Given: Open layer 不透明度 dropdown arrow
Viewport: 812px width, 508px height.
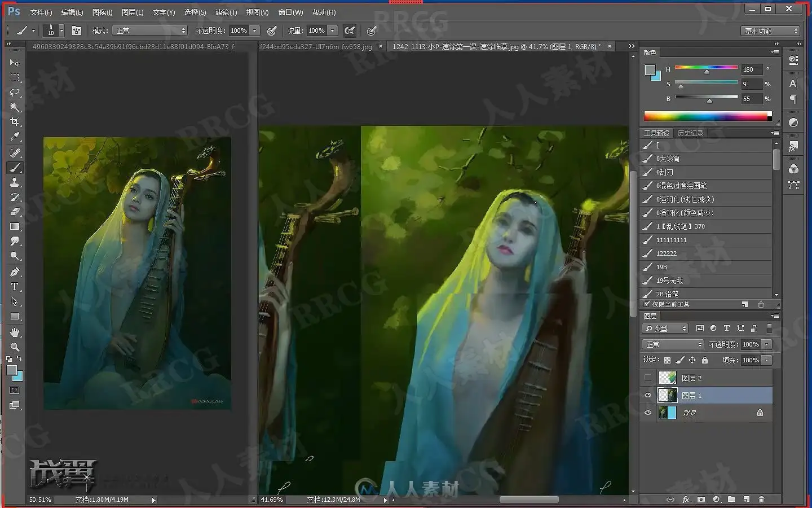Looking at the screenshot, I should 767,344.
